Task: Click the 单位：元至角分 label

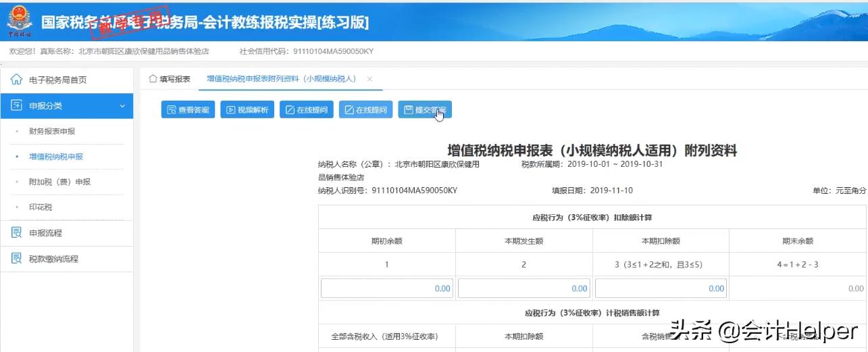Action: tap(839, 191)
